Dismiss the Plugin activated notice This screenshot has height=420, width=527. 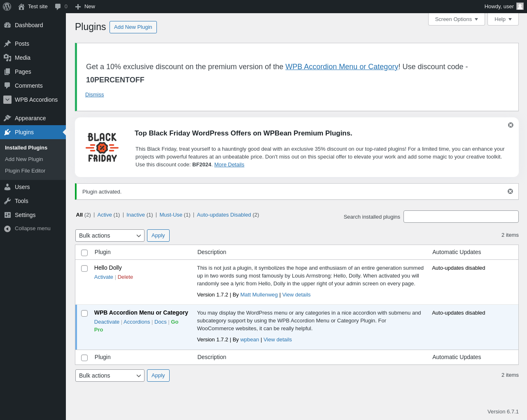tap(510, 191)
